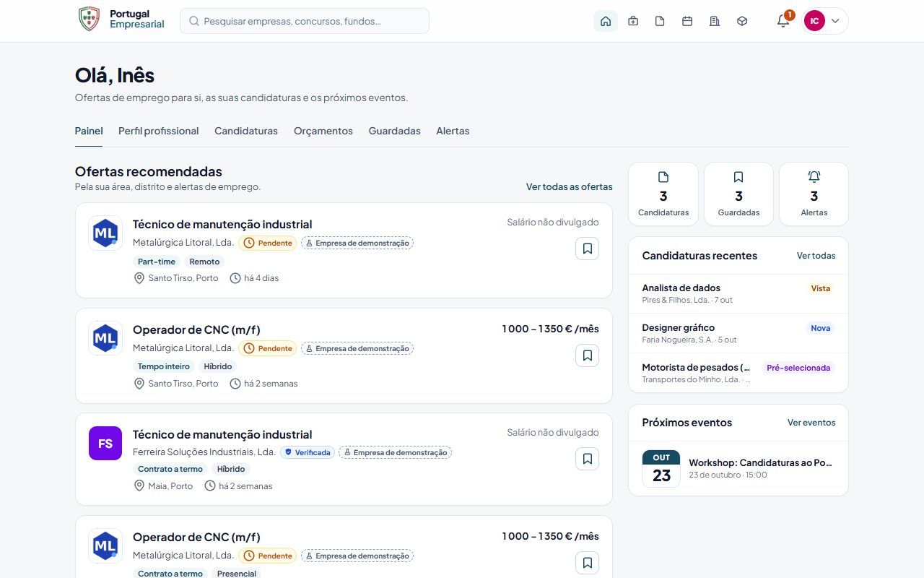This screenshot has height=578, width=924.
Task: Bookmark the first Técnico de manutenção industrial offer
Action: pos(587,249)
